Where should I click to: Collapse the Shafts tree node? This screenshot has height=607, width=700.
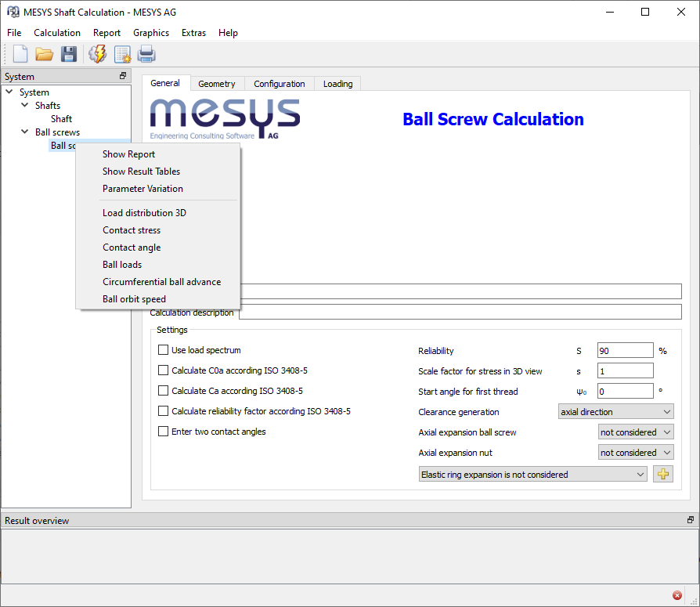[x=25, y=105]
